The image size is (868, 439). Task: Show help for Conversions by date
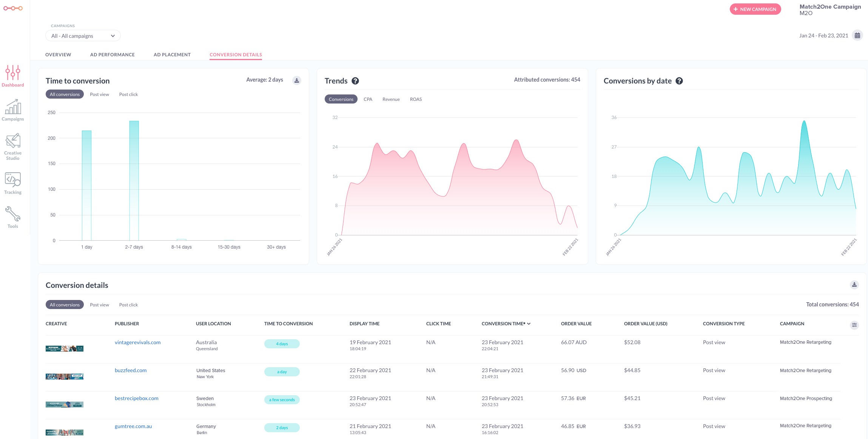[x=679, y=81]
